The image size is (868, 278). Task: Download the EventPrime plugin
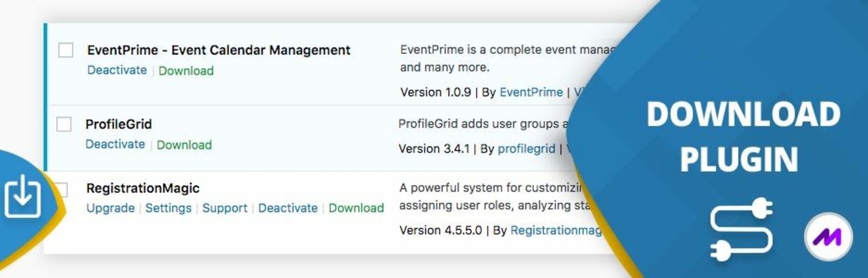186,71
